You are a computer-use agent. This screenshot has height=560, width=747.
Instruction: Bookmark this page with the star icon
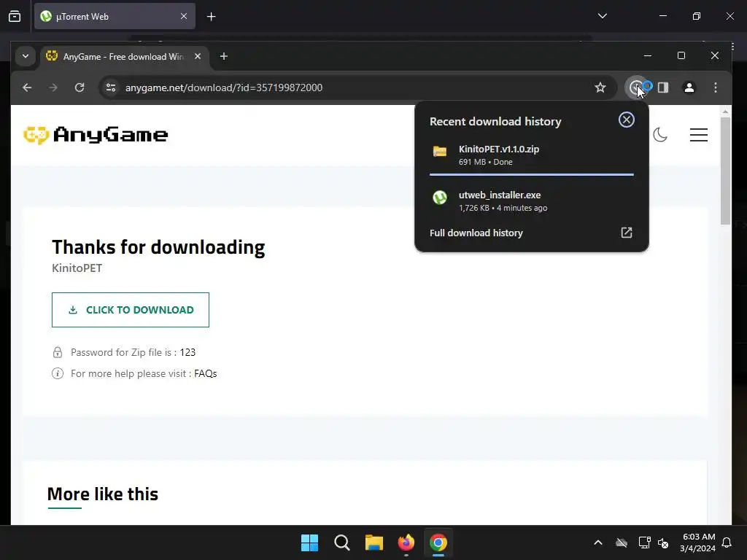[600, 87]
